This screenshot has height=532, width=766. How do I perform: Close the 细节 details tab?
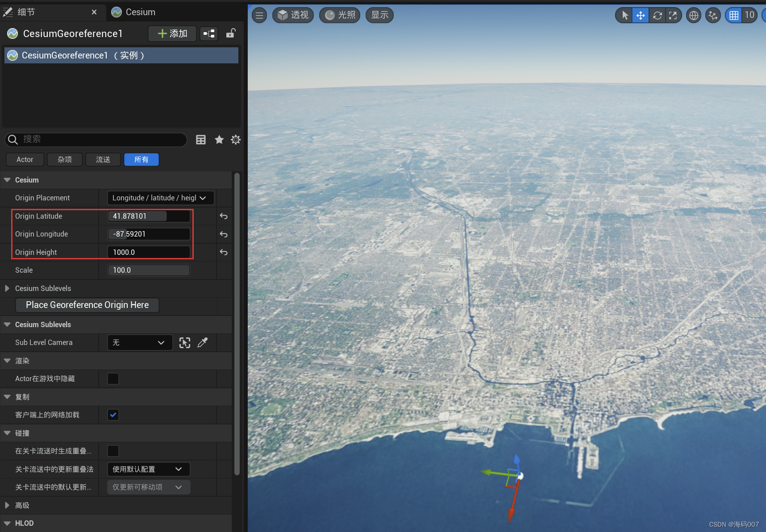94,12
